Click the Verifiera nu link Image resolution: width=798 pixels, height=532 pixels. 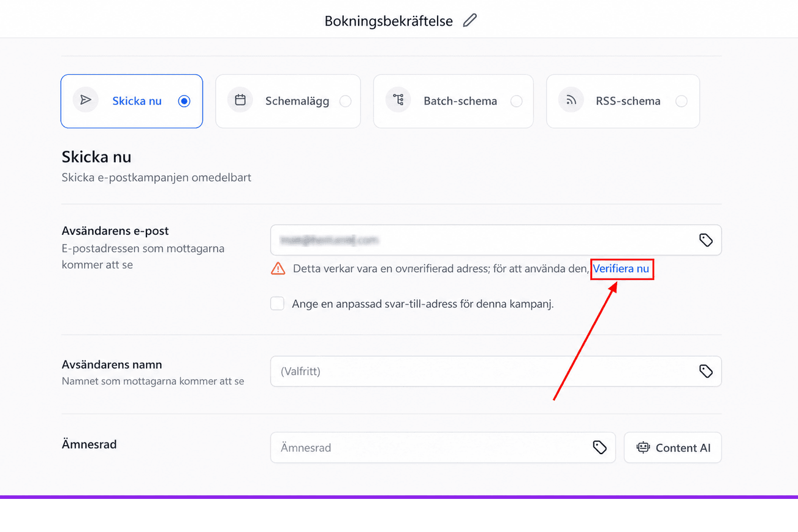[x=621, y=268]
